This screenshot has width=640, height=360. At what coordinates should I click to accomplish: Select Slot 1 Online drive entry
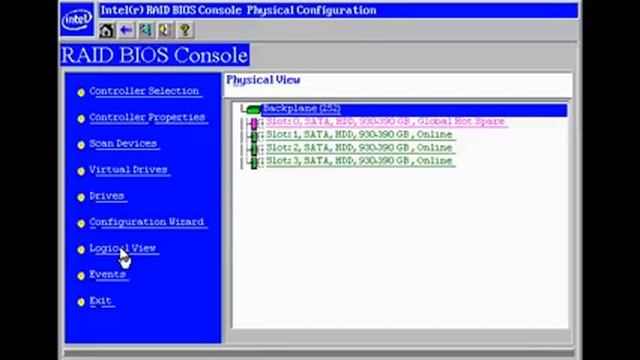(360, 135)
